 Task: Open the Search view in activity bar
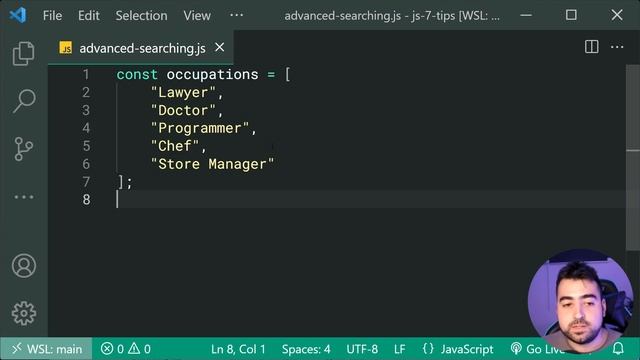24,101
